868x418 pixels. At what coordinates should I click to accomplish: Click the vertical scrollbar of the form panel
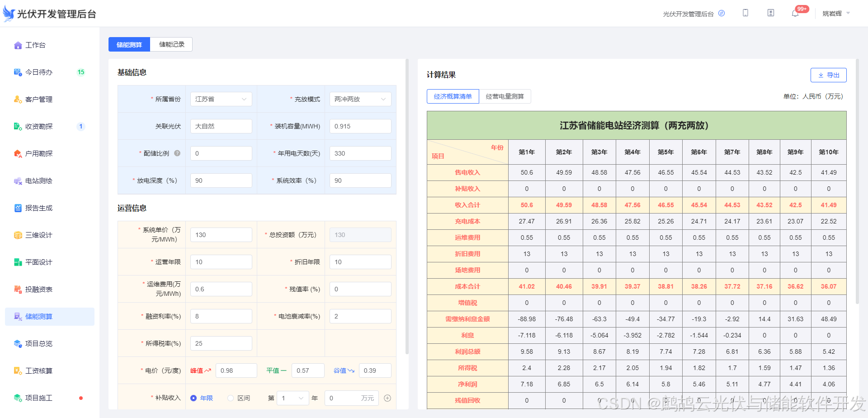click(x=407, y=206)
